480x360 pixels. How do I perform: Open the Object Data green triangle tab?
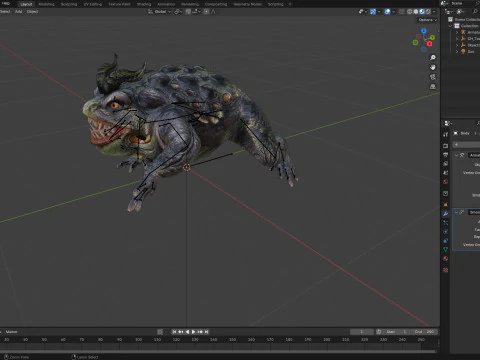tap(446, 250)
